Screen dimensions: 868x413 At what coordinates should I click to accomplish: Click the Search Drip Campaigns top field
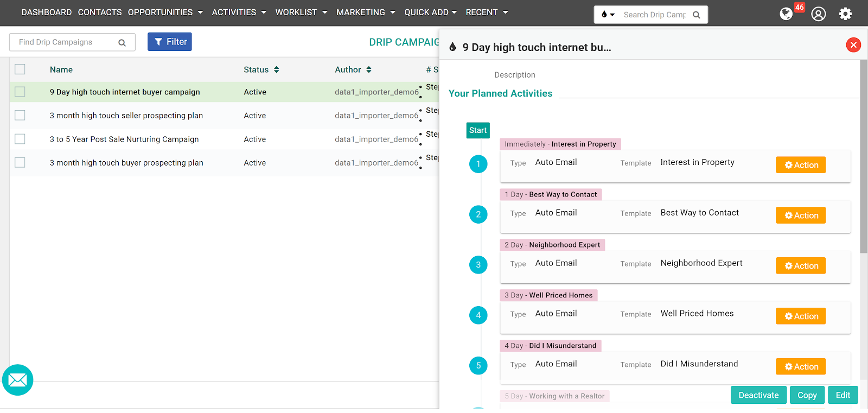654,15
